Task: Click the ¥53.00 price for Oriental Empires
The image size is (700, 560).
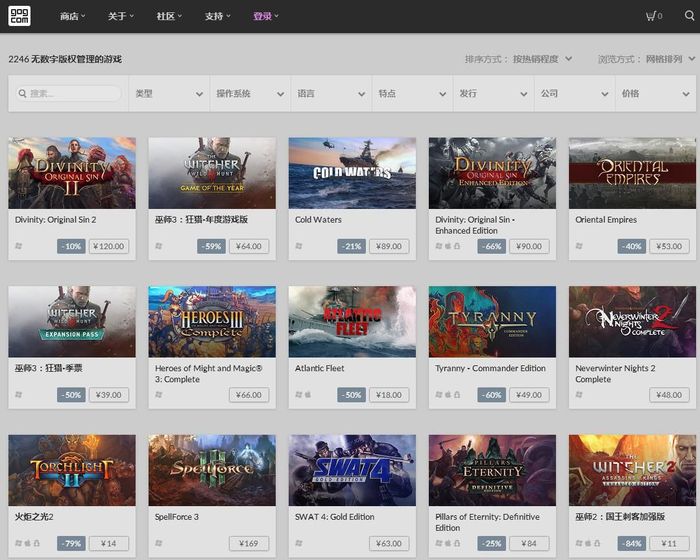Action: click(669, 246)
